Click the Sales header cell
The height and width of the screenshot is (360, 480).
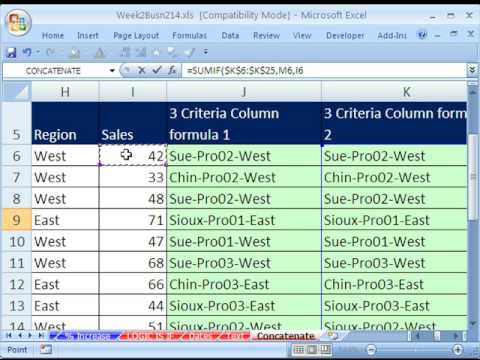click(x=133, y=123)
